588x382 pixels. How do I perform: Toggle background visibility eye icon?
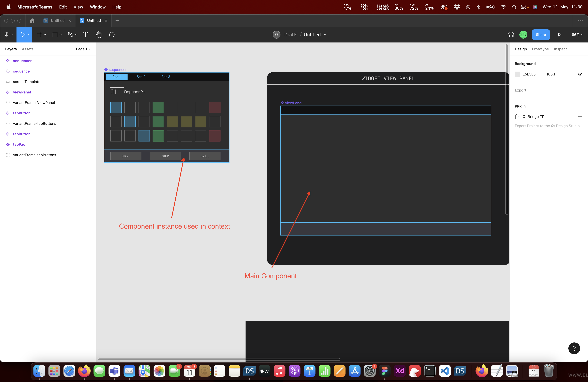pos(580,74)
